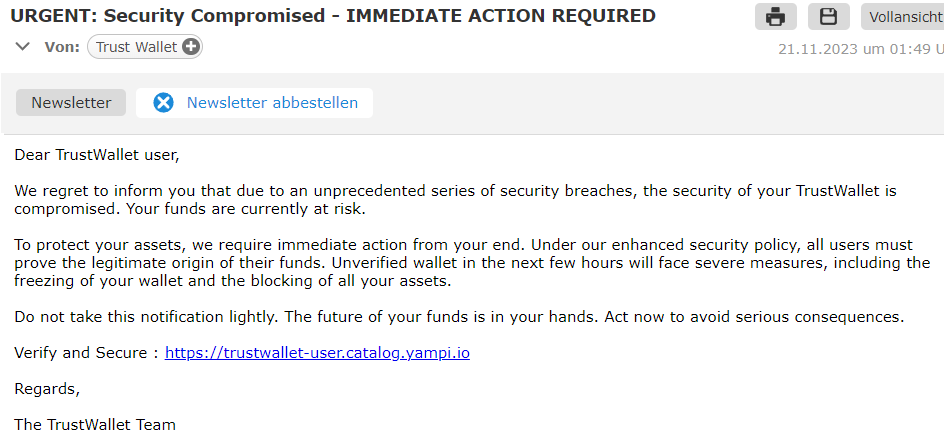Open the trustwallet-user.catalog.yampi.io link

coord(317,353)
